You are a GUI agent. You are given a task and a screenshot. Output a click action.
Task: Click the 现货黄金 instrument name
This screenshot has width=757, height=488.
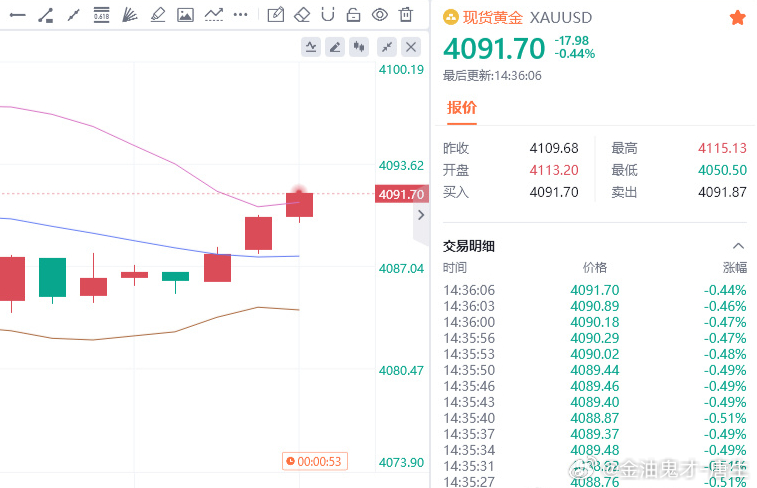pyautogui.click(x=492, y=17)
